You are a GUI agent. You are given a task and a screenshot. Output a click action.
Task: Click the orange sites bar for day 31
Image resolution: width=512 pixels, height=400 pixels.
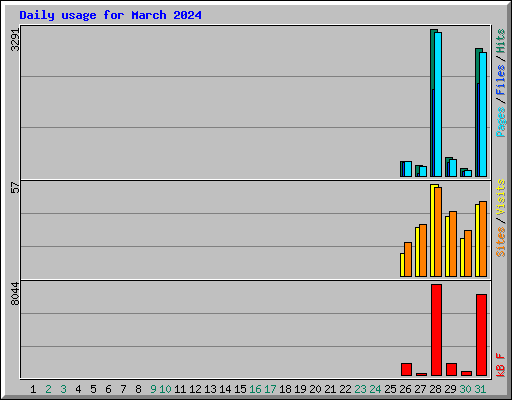click(x=483, y=239)
